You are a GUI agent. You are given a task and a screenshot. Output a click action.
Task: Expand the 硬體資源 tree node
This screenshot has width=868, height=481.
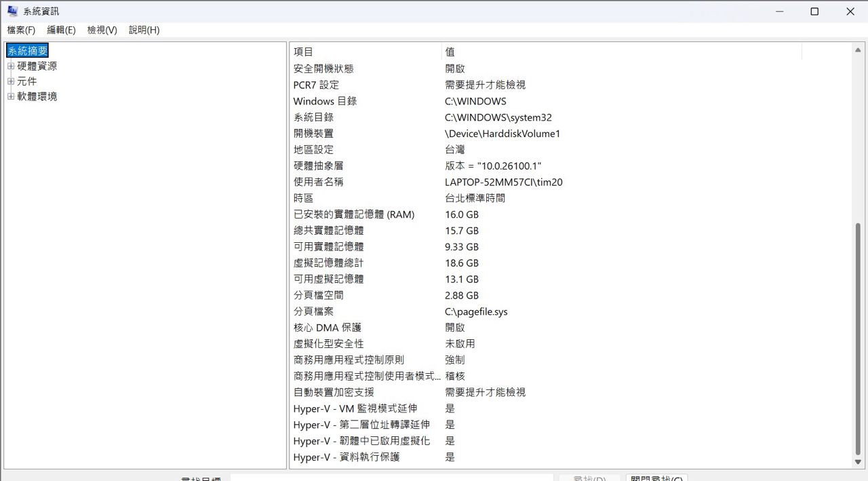[x=11, y=66]
